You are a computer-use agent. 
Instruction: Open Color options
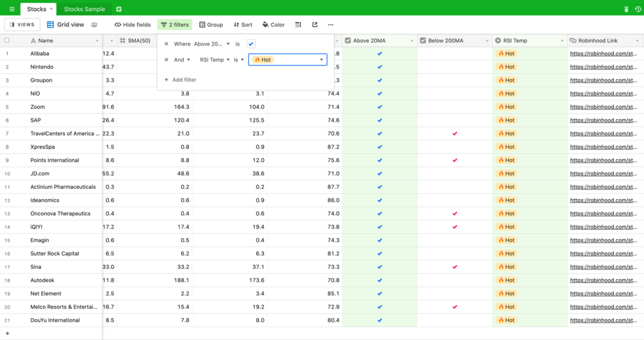tap(274, 24)
